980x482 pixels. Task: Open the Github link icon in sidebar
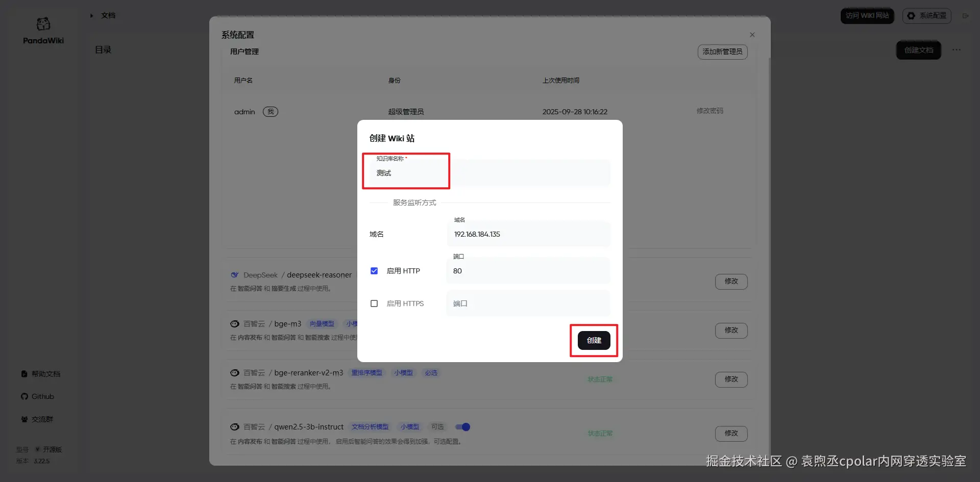[x=24, y=396]
